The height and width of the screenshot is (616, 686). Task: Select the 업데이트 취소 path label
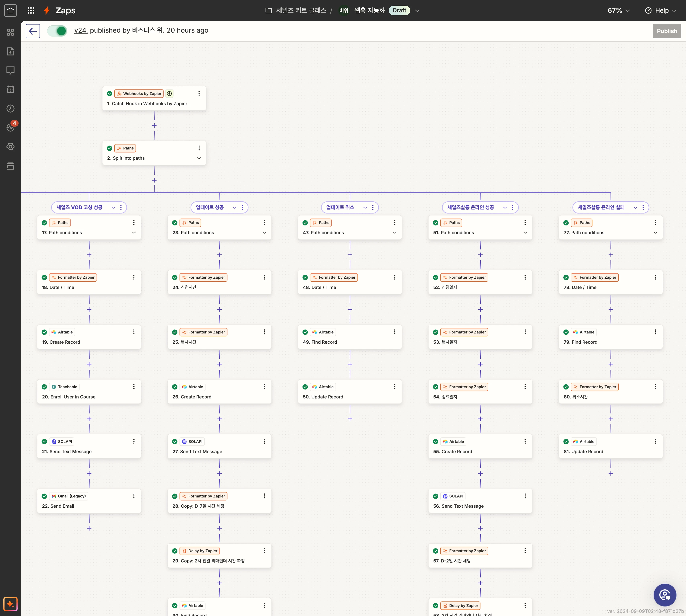coord(340,208)
